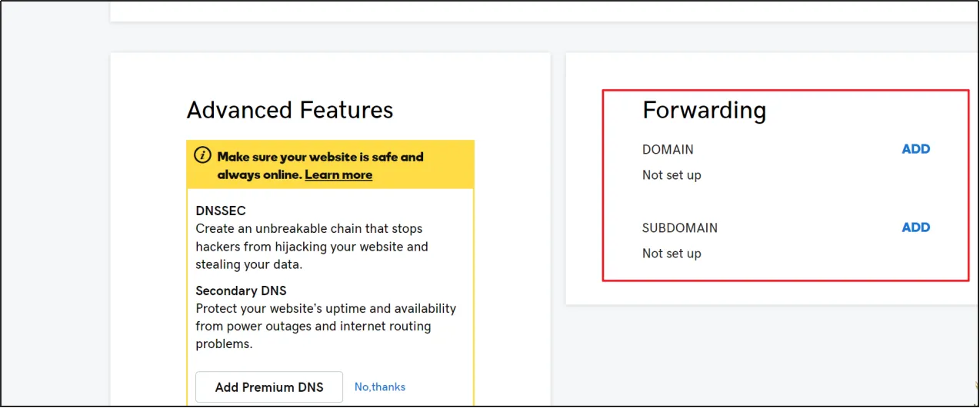Add forwarding for the SUBDOMAIN
The height and width of the screenshot is (408, 980).
pyautogui.click(x=915, y=227)
